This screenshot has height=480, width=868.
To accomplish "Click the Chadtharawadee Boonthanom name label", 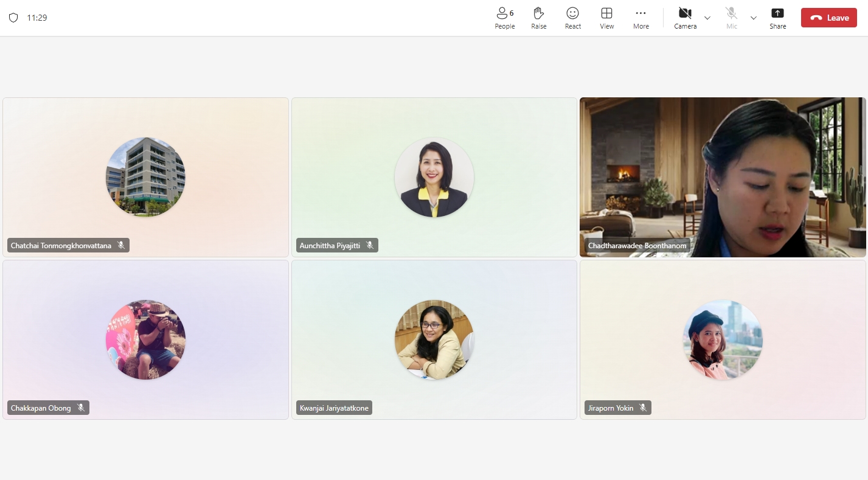I will pyautogui.click(x=637, y=245).
